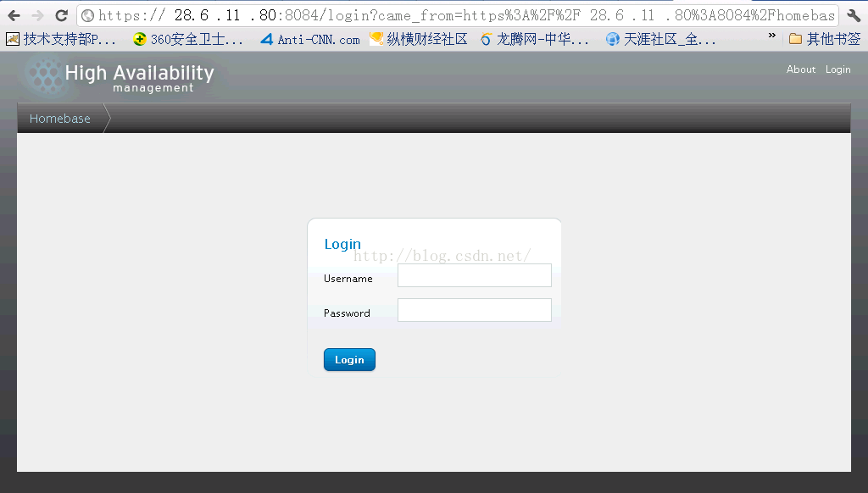Reload the page with the refresh icon
This screenshot has height=493, width=868.
[x=61, y=15]
